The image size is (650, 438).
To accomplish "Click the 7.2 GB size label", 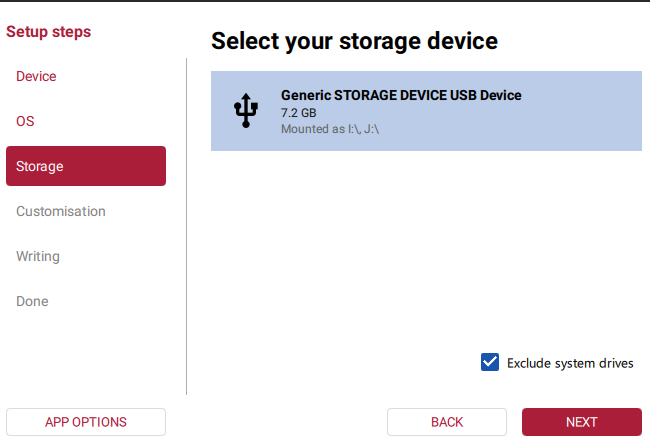I will (298, 113).
